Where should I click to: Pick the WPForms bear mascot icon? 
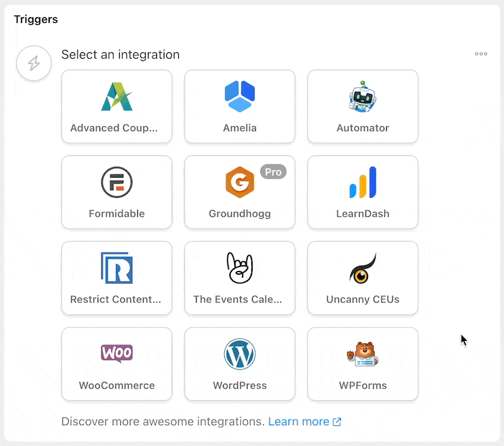(x=363, y=354)
